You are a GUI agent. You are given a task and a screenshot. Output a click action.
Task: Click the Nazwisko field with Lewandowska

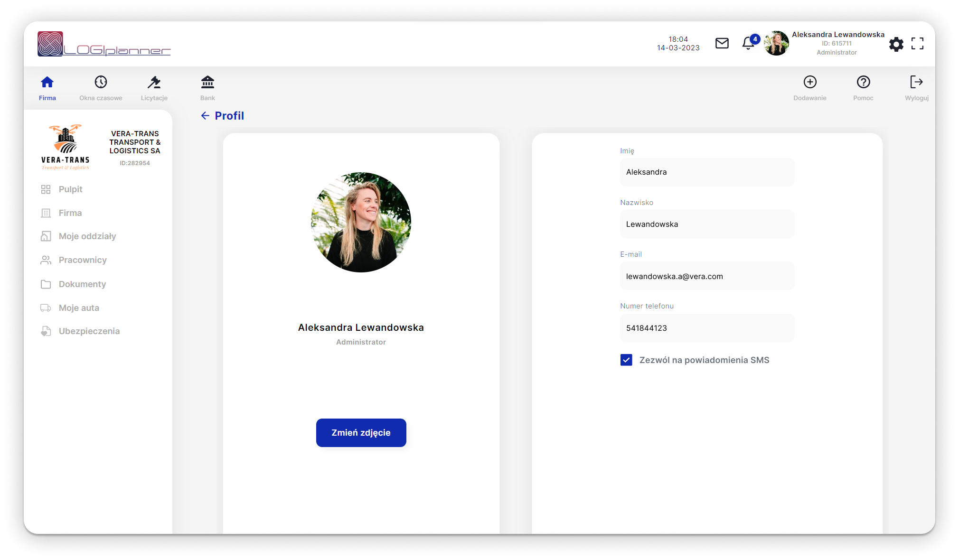(x=707, y=224)
